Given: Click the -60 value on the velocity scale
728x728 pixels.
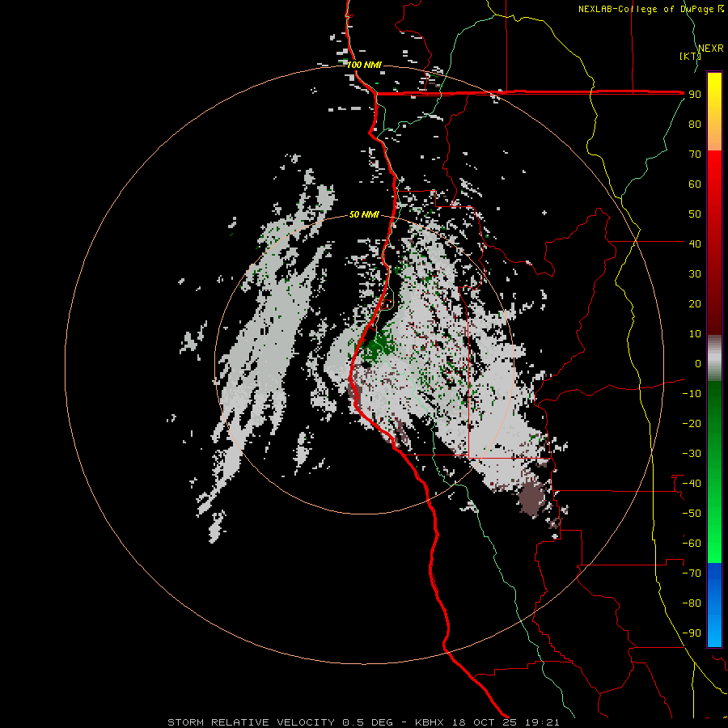Looking at the screenshot, I should point(692,544).
